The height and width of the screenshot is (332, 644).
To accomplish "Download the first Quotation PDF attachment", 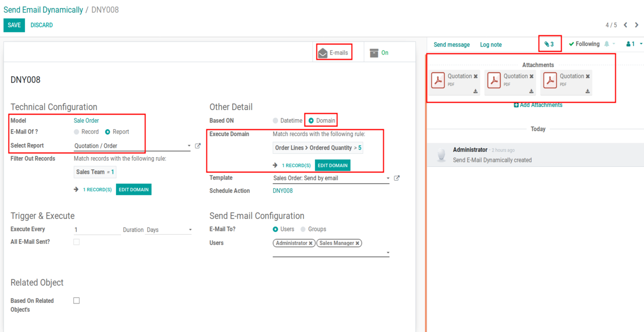I will click(475, 91).
